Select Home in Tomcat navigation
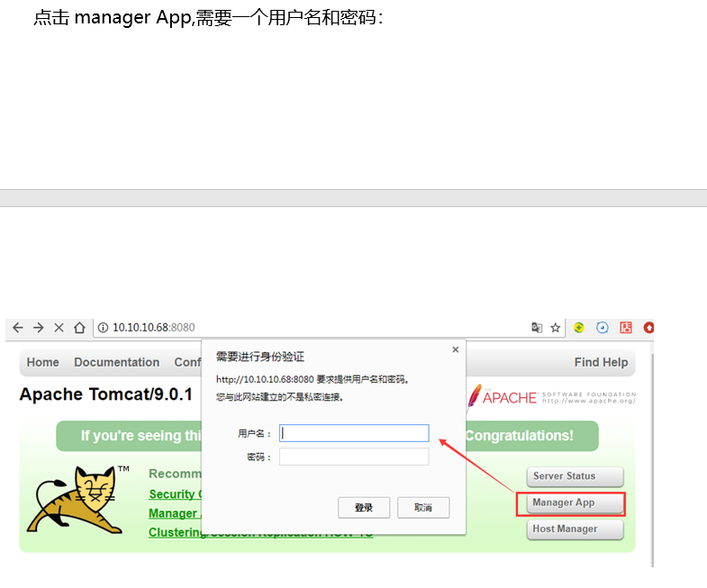Image resolution: width=707 pixels, height=588 pixels. click(43, 362)
